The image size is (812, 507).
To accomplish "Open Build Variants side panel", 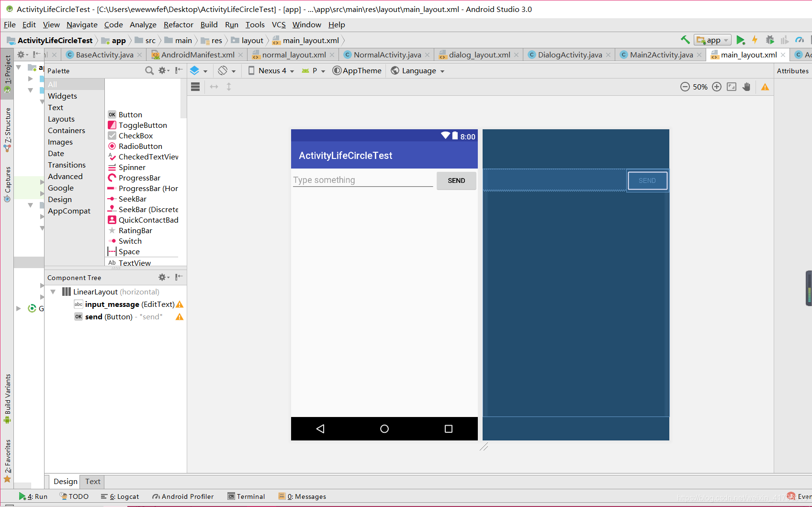I will [7, 398].
